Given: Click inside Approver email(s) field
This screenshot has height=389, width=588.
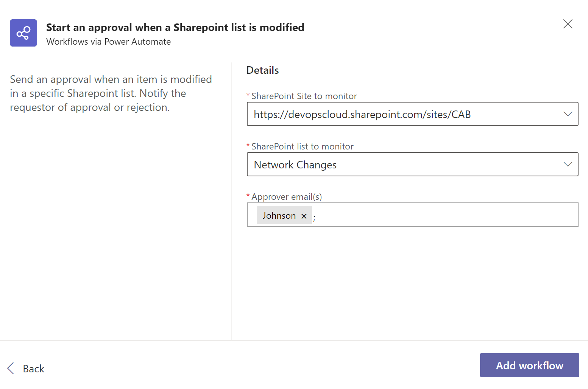Looking at the screenshot, I should [443, 215].
